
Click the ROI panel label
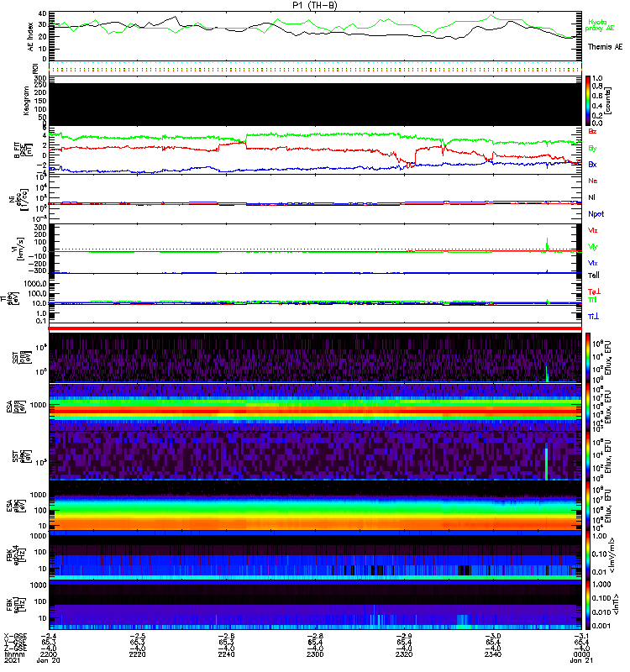tap(35, 68)
